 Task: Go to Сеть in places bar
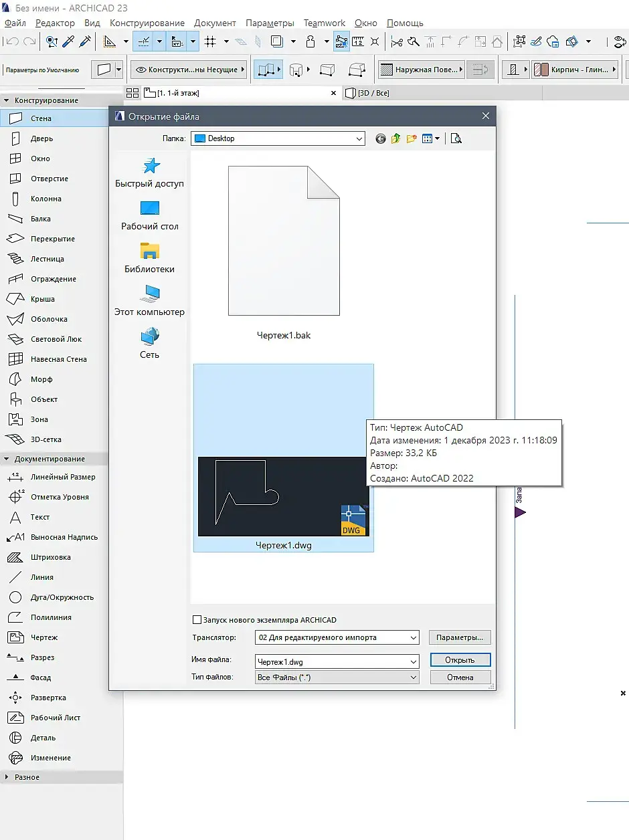pos(149,344)
